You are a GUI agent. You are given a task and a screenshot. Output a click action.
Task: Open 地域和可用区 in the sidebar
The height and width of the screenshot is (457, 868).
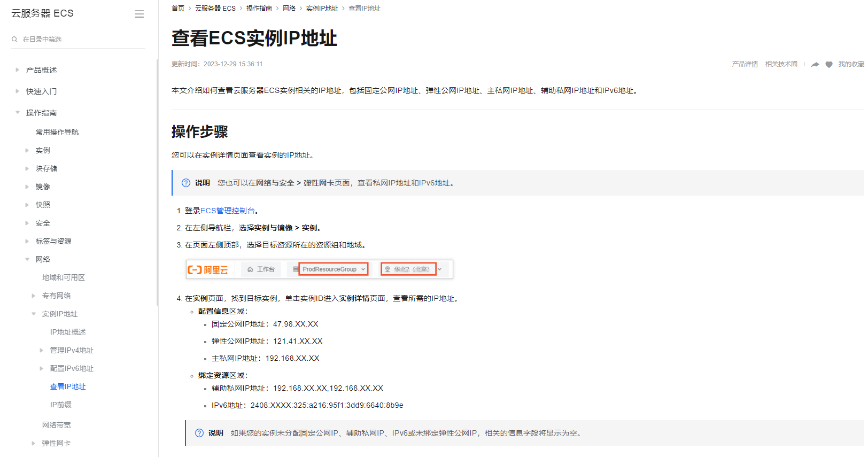click(x=64, y=278)
